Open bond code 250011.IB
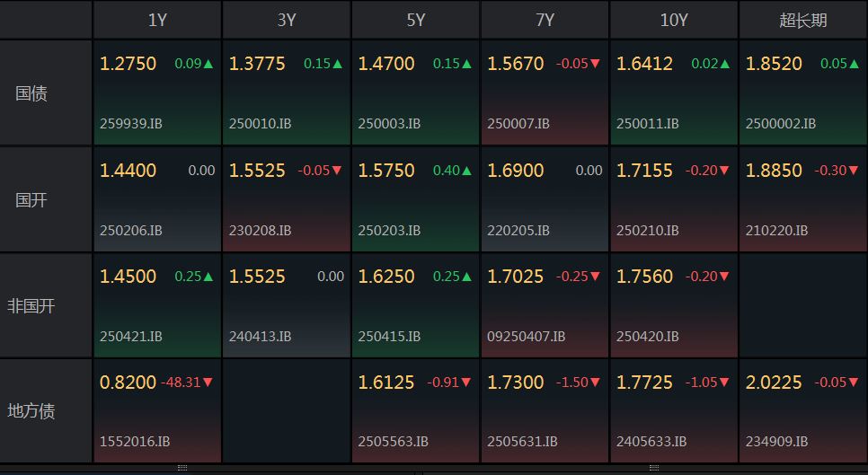The height and width of the screenshot is (475, 868). pos(648,123)
